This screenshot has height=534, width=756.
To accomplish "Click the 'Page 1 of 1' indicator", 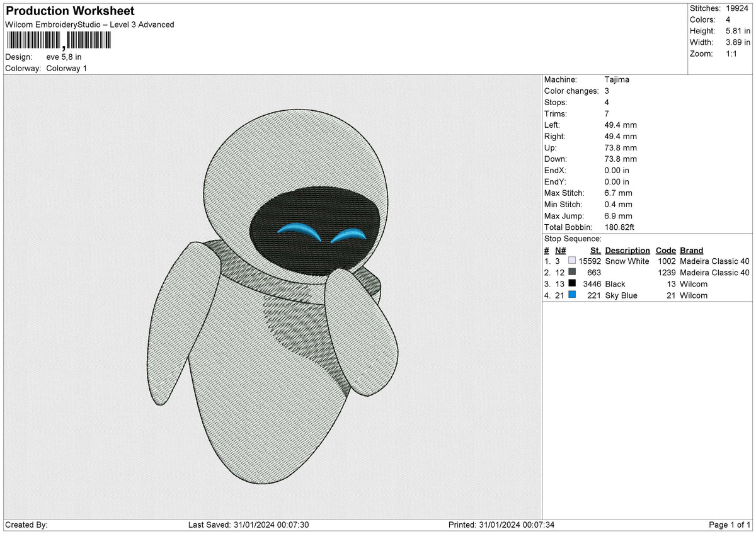I will [x=730, y=525].
